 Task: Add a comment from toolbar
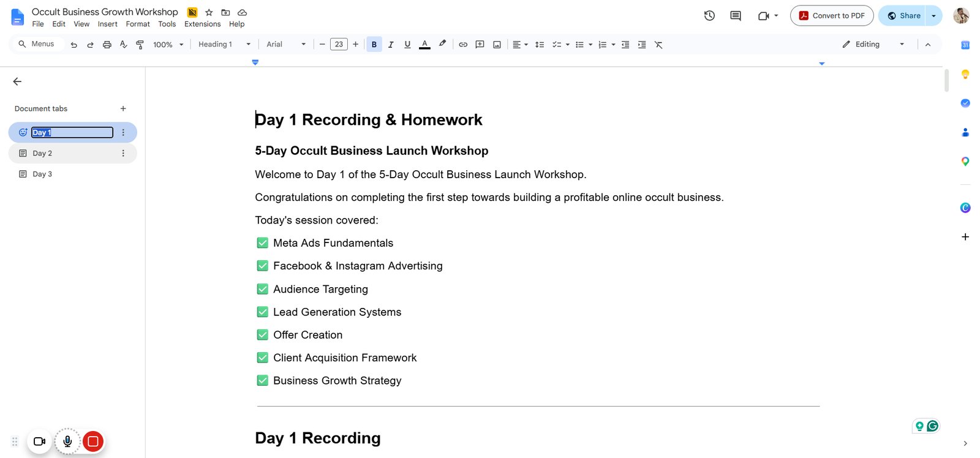tap(480, 45)
